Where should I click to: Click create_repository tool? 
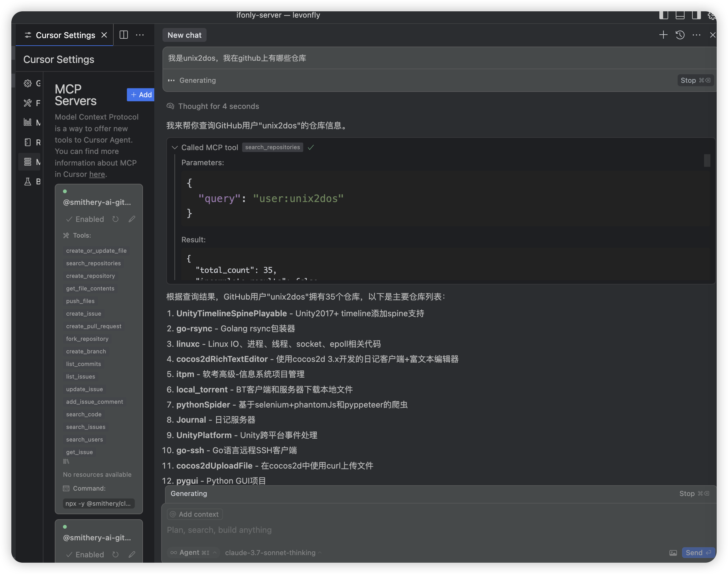tap(90, 276)
